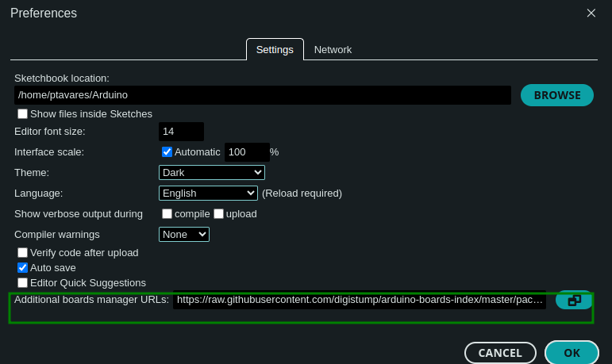Enable Editor Quick Suggestions
The height and width of the screenshot is (364, 612).
[x=23, y=282]
